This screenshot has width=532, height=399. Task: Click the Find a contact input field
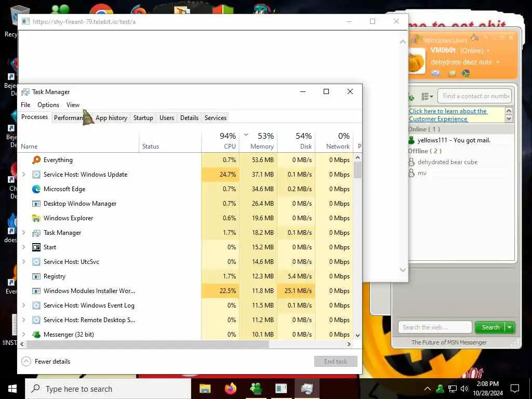click(x=475, y=96)
